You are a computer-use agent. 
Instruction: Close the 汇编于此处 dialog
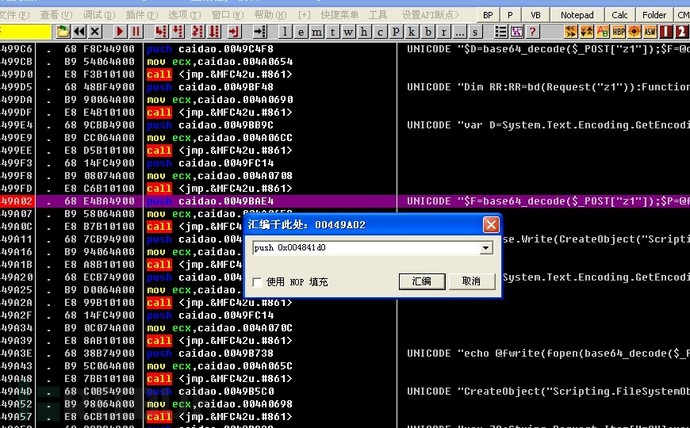click(x=491, y=225)
